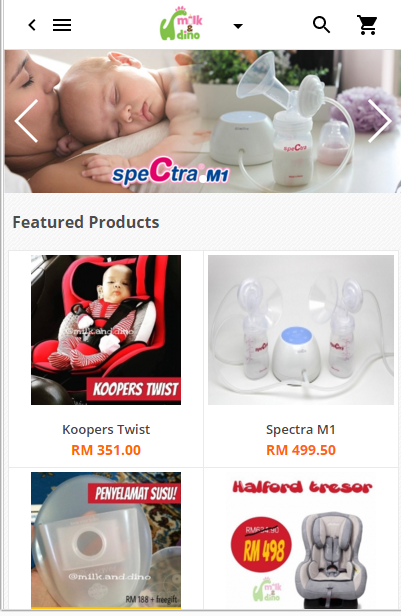Click the RM 351.00 price
Viewport: 401px width, 616px height.
106,450
